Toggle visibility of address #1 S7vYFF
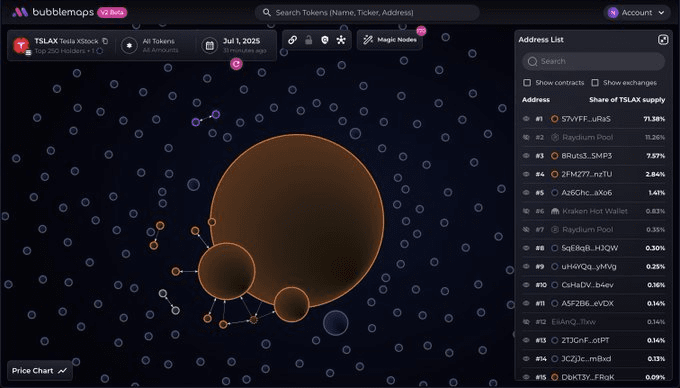This screenshot has width=680, height=388. 526,119
